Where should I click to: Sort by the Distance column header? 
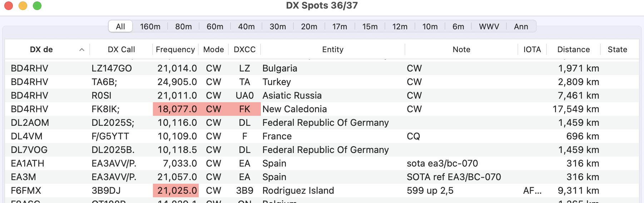(573, 50)
